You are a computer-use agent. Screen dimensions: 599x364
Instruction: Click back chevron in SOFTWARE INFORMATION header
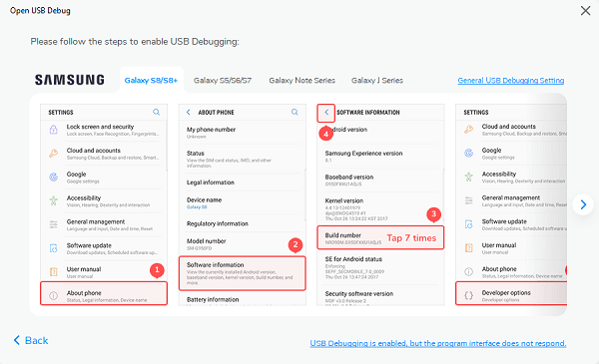pyautogui.click(x=326, y=112)
